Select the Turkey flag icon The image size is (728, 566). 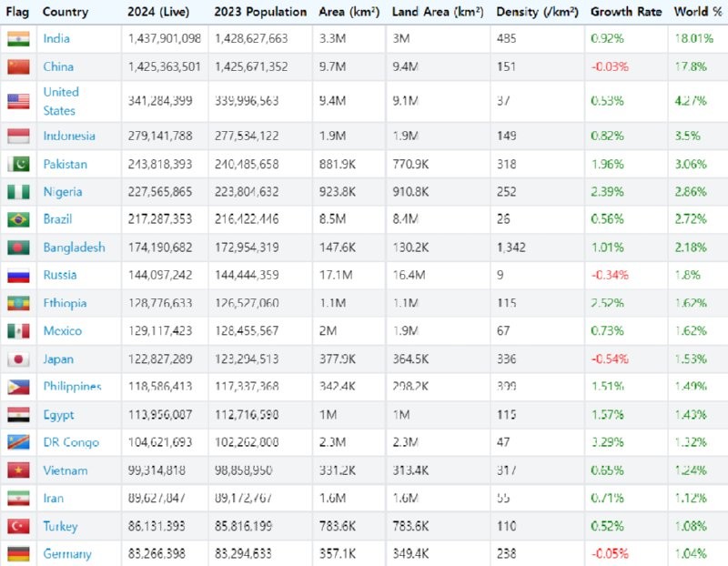(18, 526)
